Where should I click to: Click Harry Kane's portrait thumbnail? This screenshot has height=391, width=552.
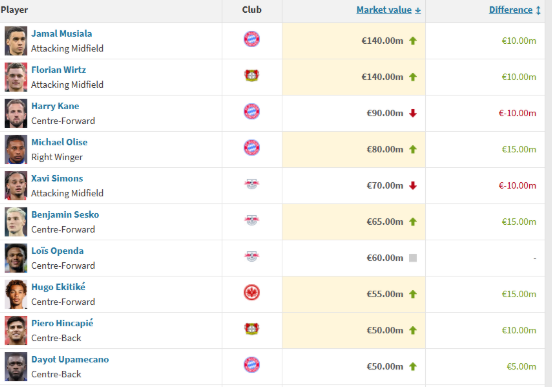(x=16, y=113)
